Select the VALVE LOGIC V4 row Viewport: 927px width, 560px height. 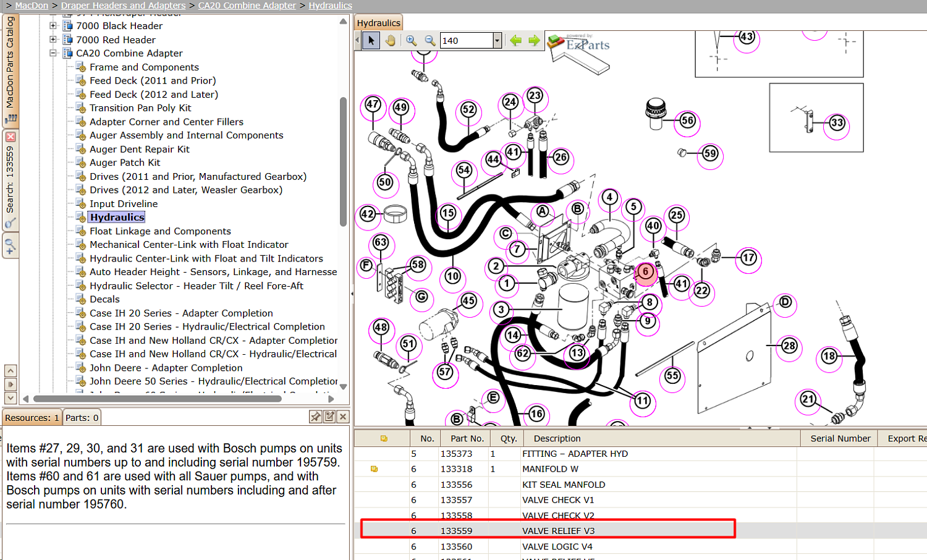tap(640, 546)
